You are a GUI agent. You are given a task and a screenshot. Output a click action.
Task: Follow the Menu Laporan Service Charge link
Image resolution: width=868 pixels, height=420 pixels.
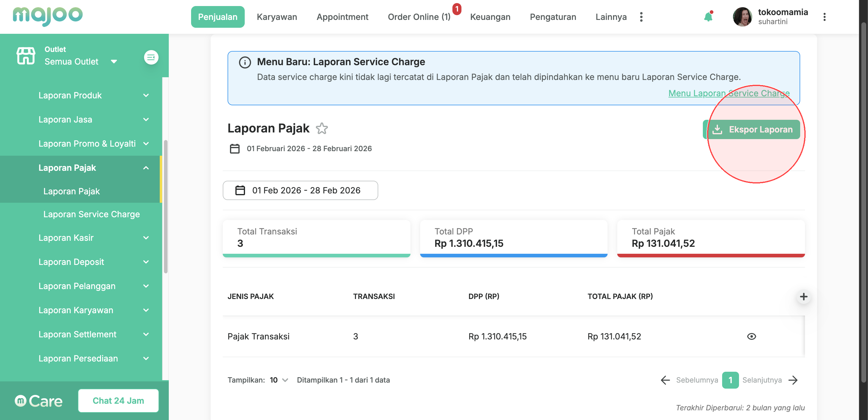pyautogui.click(x=728, y=93)
